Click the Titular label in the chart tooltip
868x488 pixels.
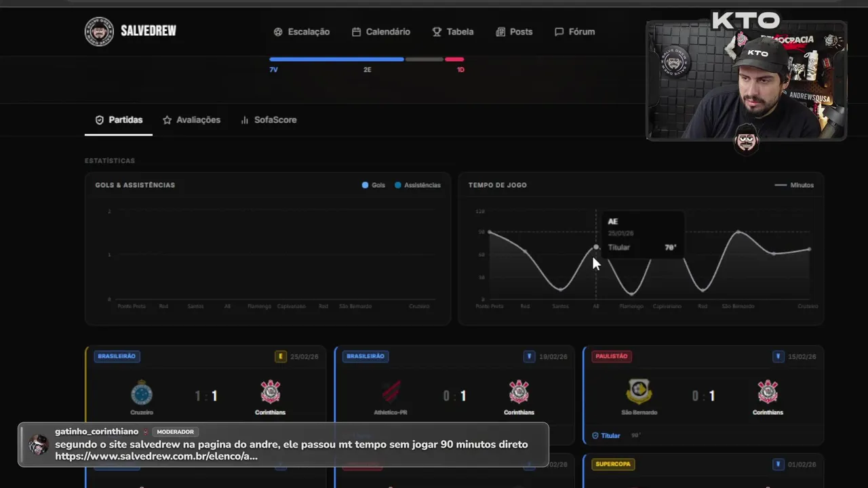[x=618, y=247]
